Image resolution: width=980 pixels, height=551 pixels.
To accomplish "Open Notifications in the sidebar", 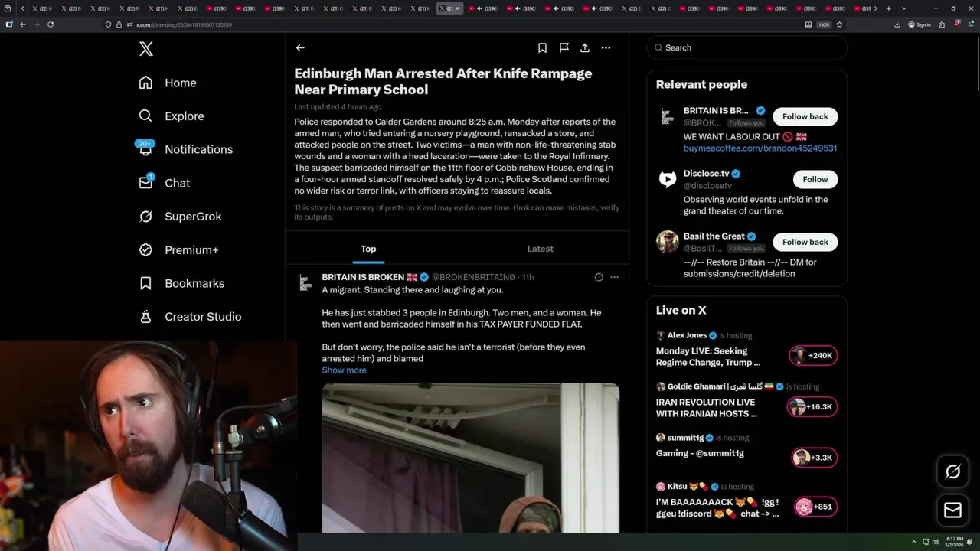I will [185, 149].
